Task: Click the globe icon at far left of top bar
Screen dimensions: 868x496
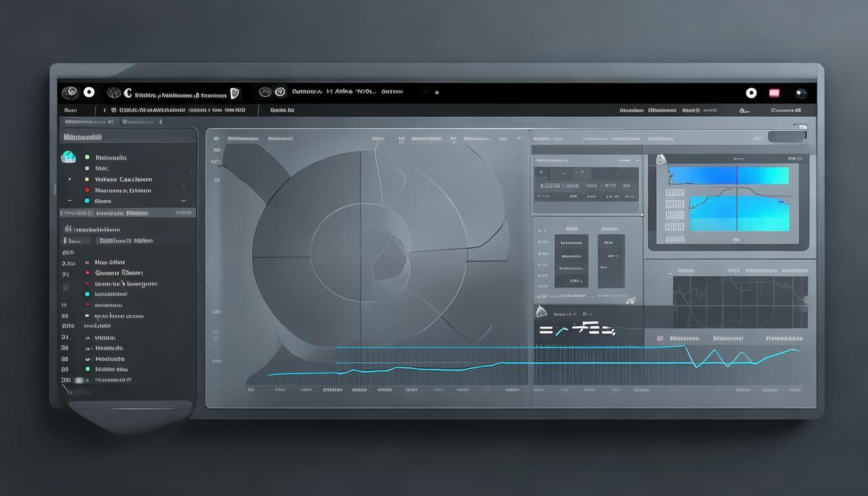Action: tap(69, 93)
